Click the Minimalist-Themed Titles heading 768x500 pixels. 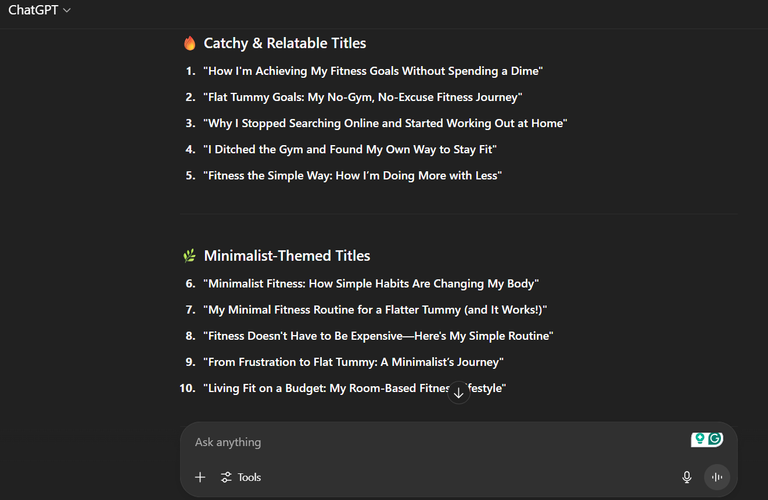[x=287, y=256]
